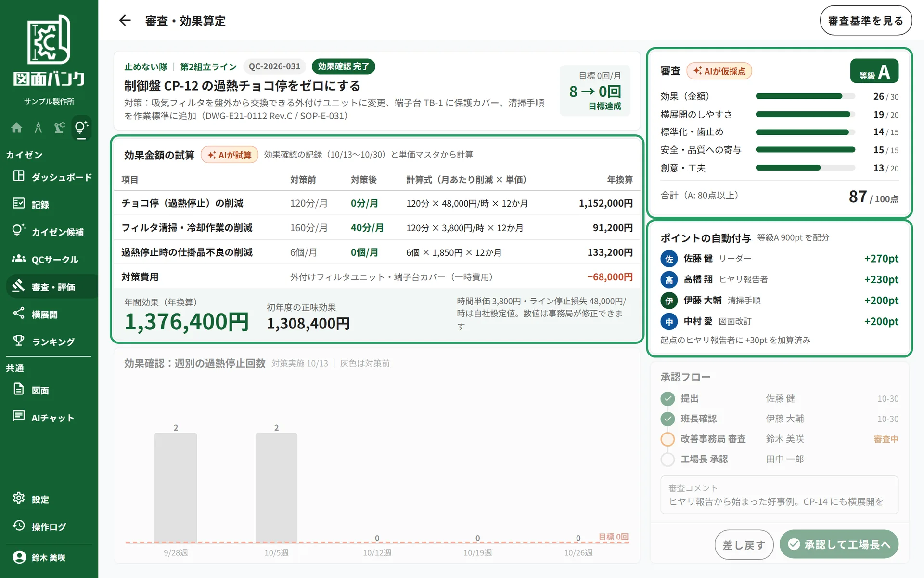Click the 目標 0回 chart label

tap(614, 537)
